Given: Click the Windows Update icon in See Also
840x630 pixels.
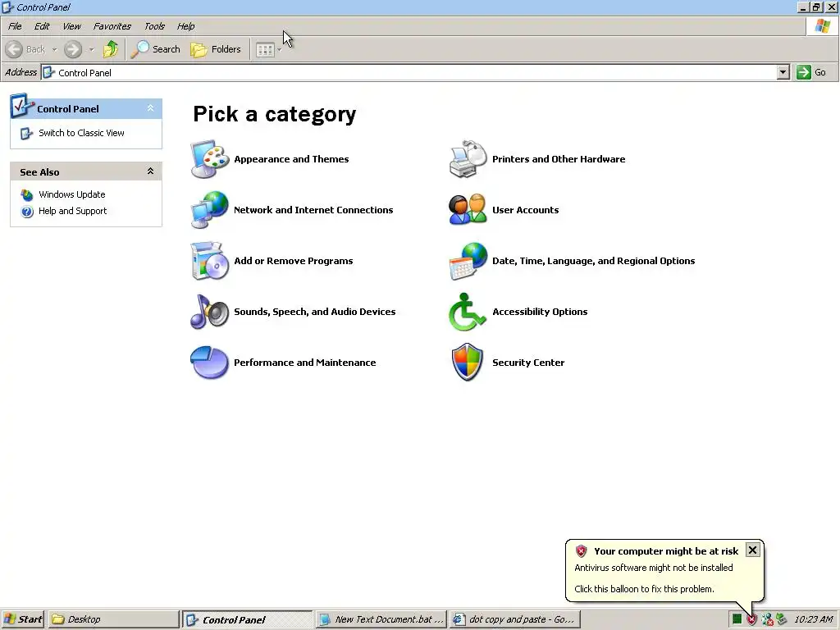Looking at the screenshot, I should click(x=27, y=194).
